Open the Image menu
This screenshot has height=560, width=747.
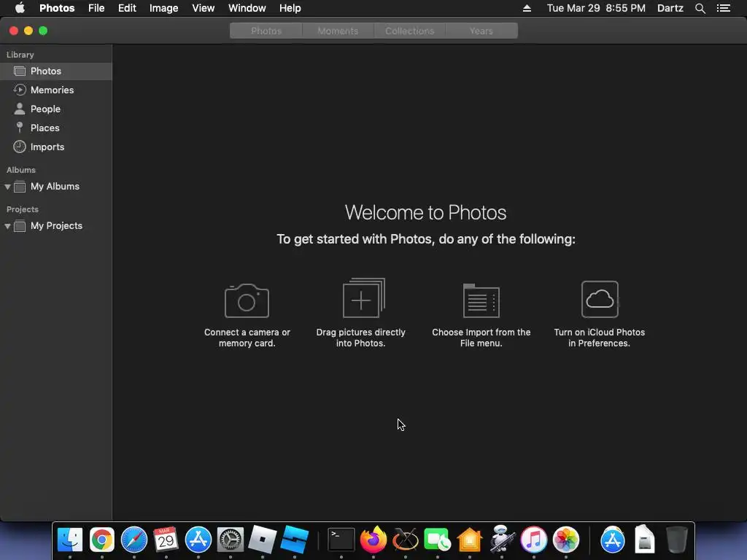(x=163, y=8)
